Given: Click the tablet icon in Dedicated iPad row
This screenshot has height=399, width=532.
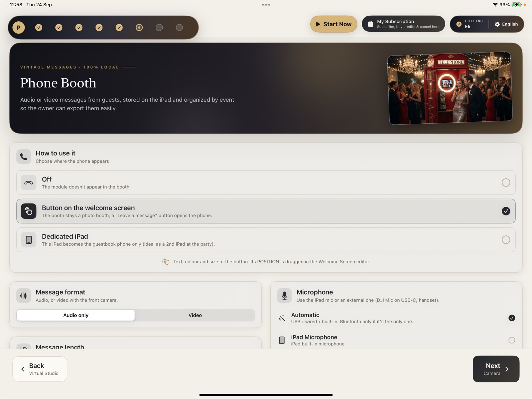Looking at the screenshot, I should pos(29,240).
